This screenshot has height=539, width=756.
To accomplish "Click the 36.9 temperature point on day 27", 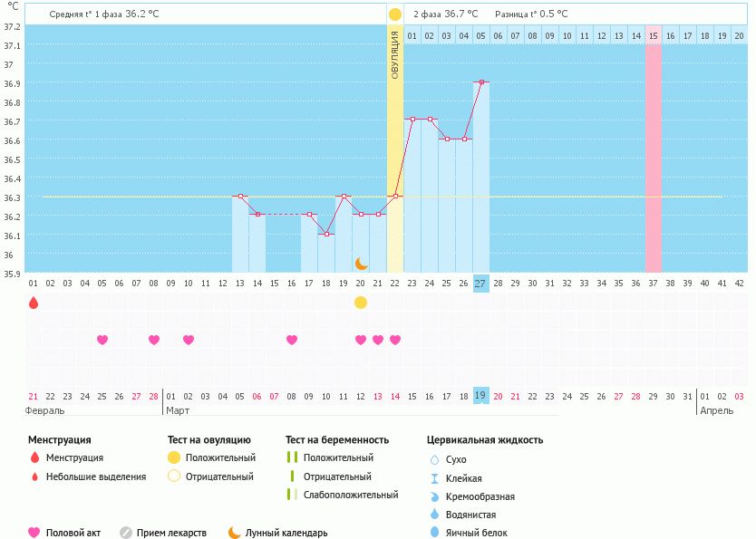I will click(x=480, y=82).
